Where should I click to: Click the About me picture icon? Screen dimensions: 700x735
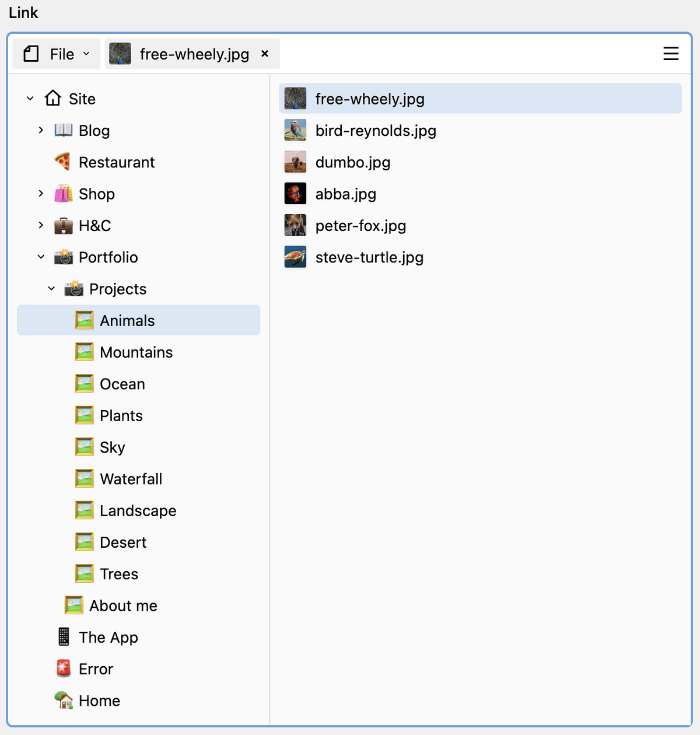click(74, 605)
